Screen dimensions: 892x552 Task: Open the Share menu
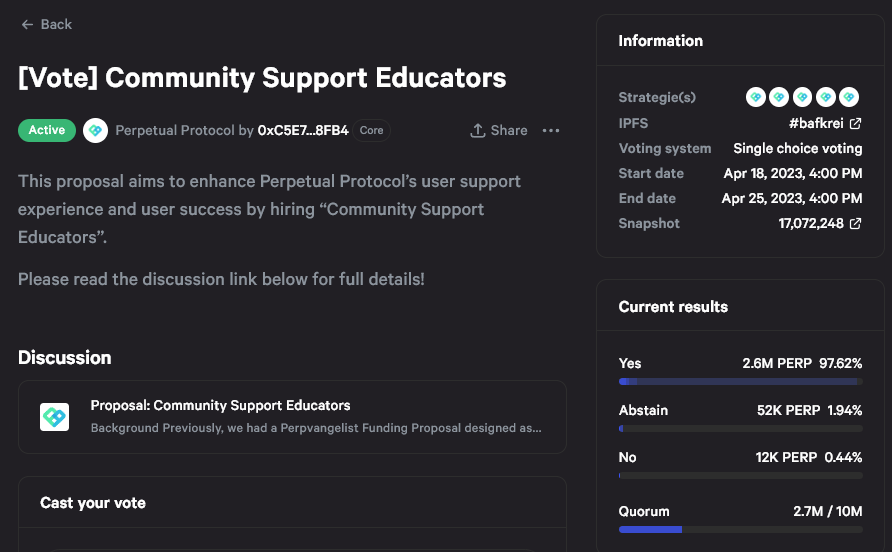(499, 130)
